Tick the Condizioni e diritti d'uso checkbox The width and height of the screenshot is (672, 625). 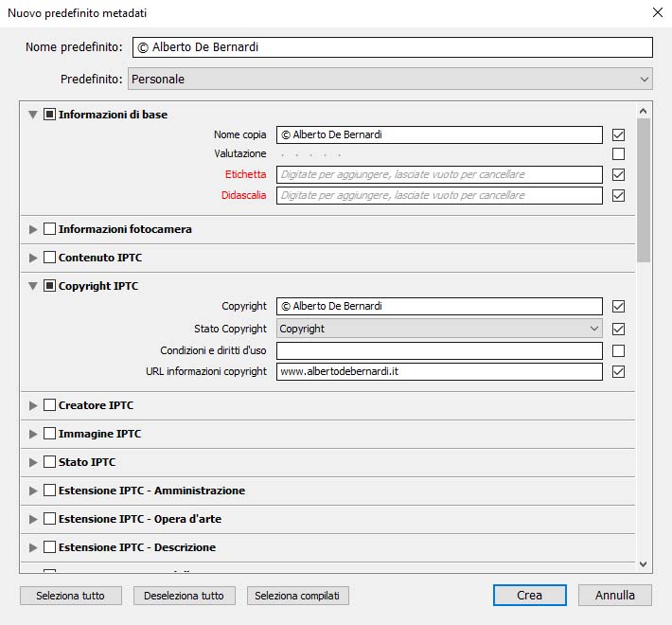[618, 350]
